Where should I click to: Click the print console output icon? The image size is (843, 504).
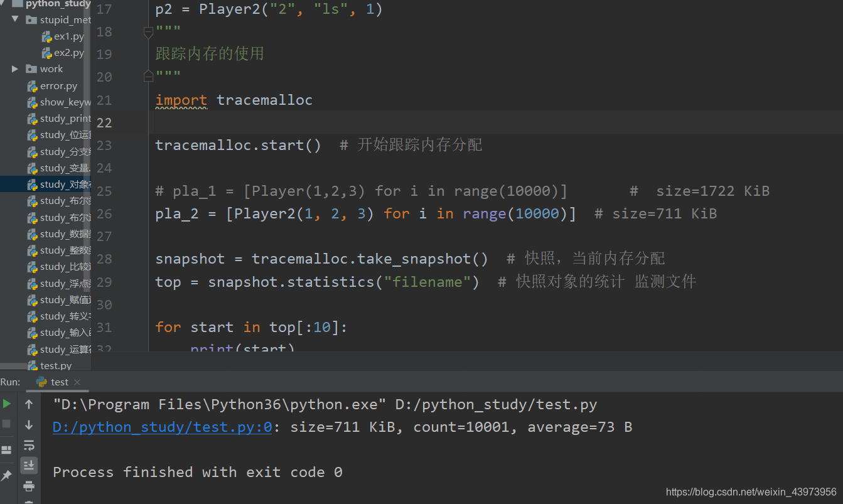tap(29, 486)
